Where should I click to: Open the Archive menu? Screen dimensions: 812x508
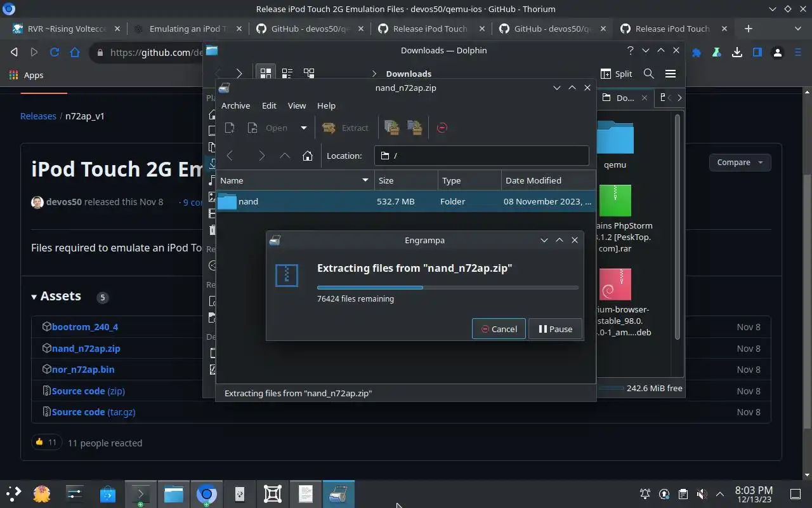click(x=235, y=105)
